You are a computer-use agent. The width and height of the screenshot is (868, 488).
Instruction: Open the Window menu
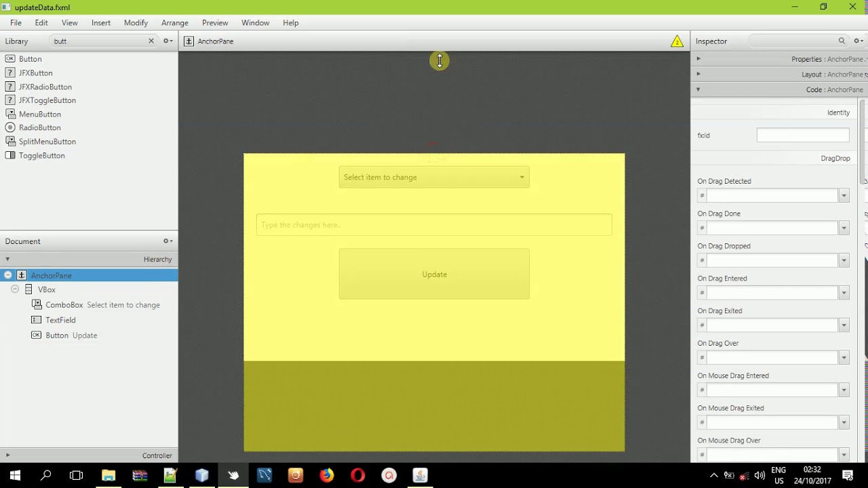pyautogui.click(x=256, y=22)
